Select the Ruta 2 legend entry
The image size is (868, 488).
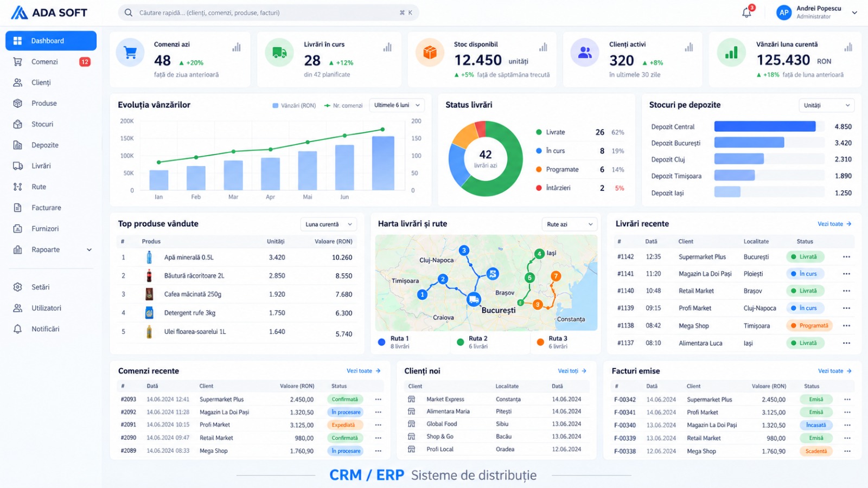tap(473, 342)
